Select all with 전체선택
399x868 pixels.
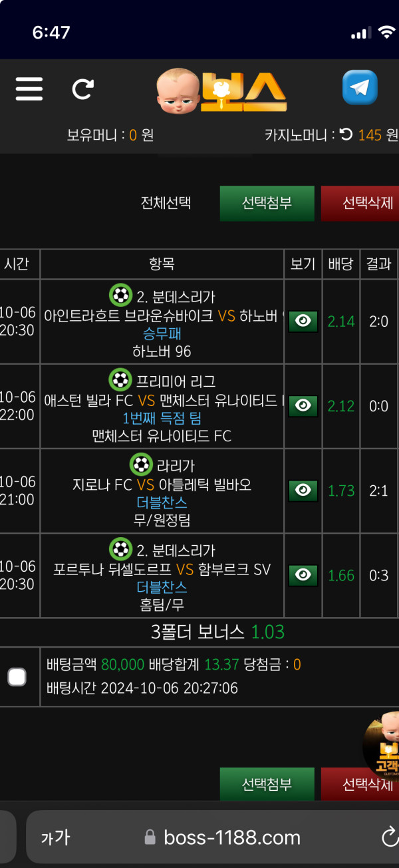coord(166,203)
